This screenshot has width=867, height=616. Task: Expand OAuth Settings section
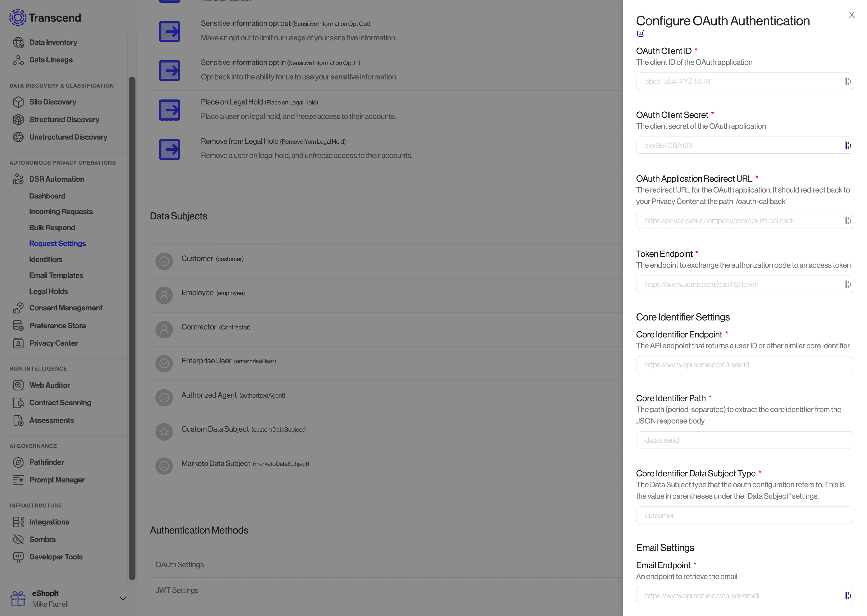[x=179, y=565]
